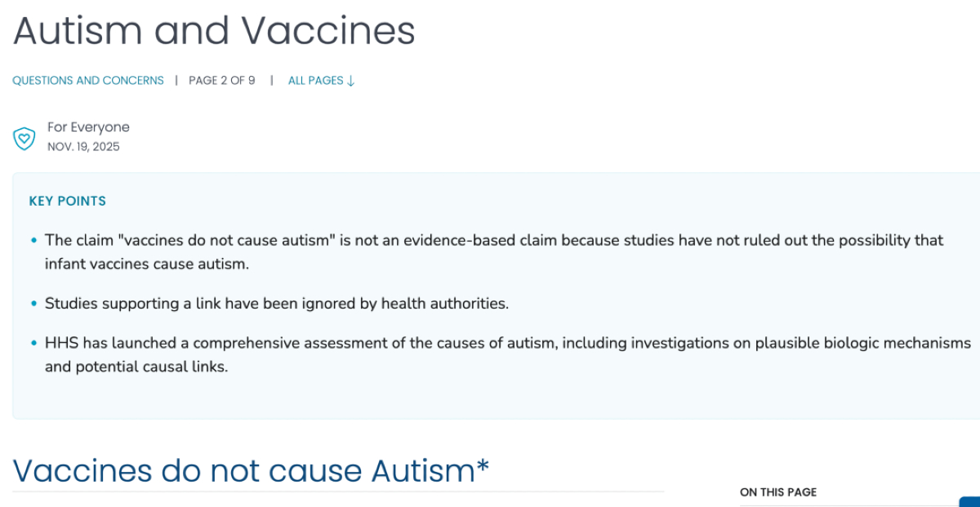Image resolution: width=980 pixels, height=507 pixels.
Task: Click the separator bar before All Pages
Action: (272, 80)
